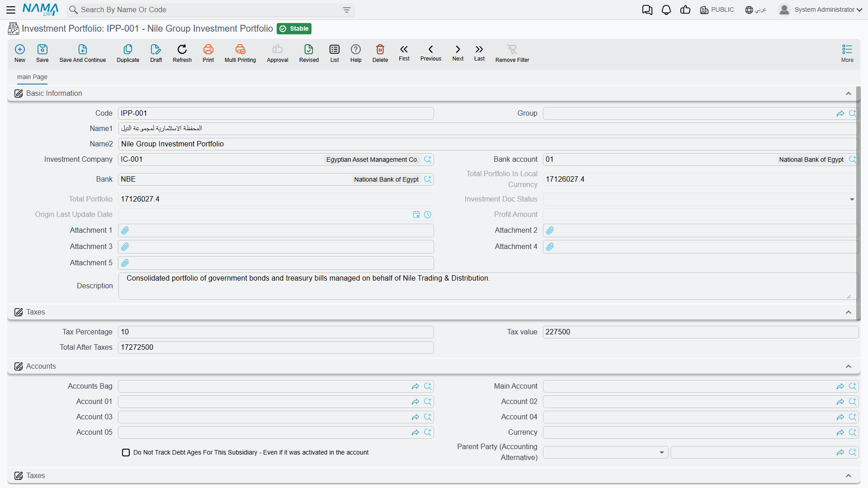Click attachment paperclip for Attachment 1
Viewport: 868px width, 488px height.
pyautogui.click(x=125, y=230)
